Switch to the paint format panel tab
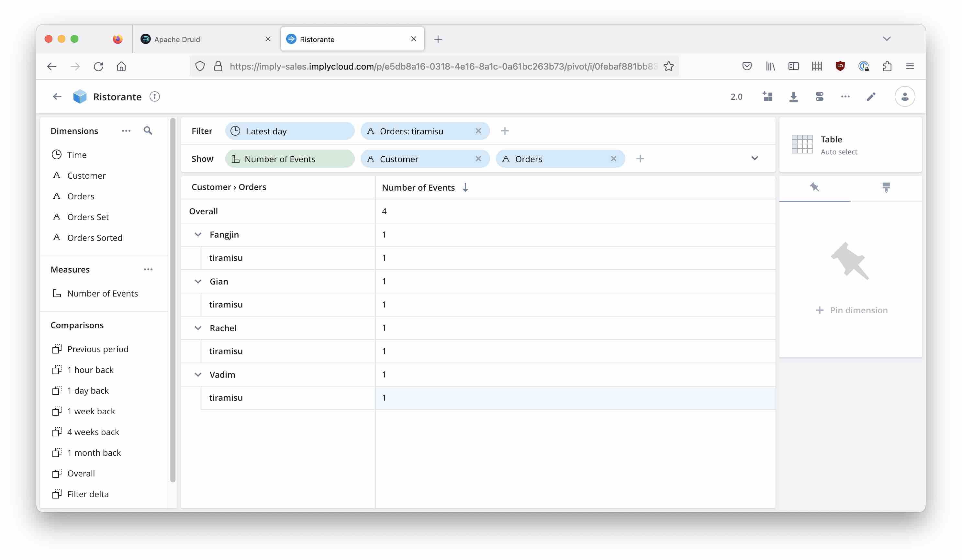The image size is (962, 560). click(x=886, y=187)
